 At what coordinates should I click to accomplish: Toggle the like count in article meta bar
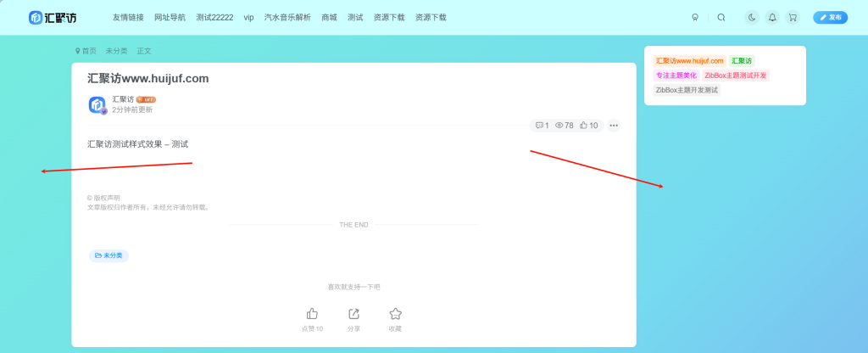589,126
